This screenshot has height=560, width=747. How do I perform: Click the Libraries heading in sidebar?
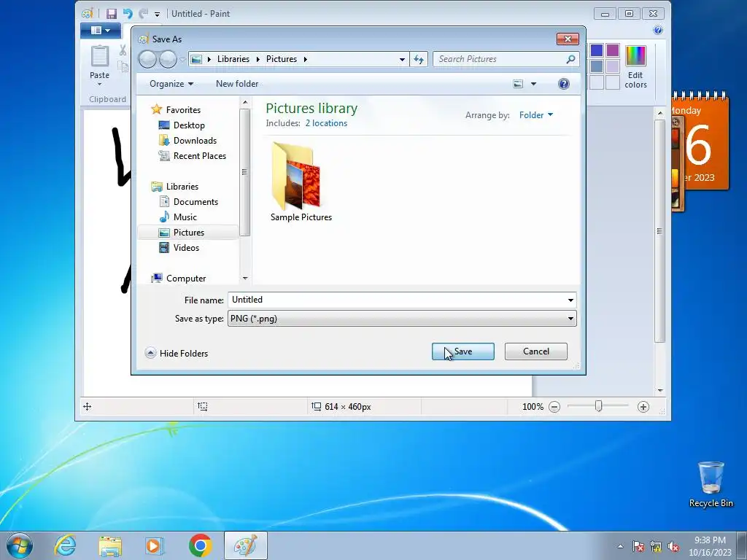[x=182, y=187]
